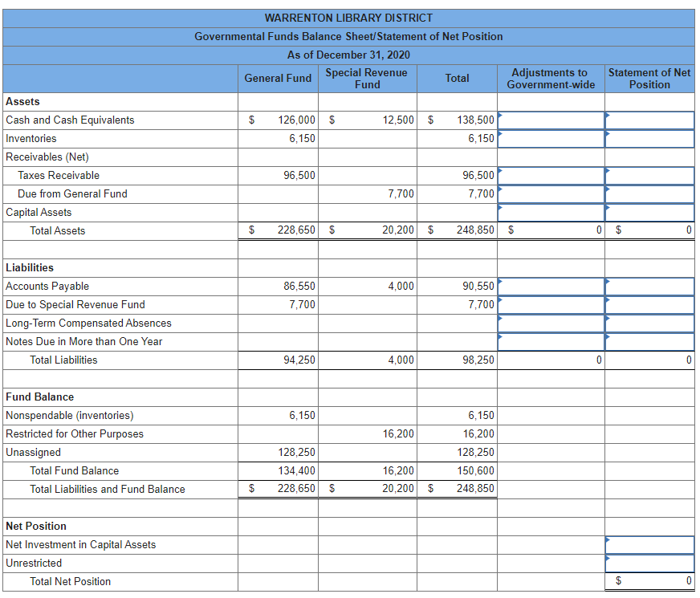Select the Taxes Receivable adjustments entry cell
The height and width of the screenshot is (598, 700).
click(x=549, y=175)
